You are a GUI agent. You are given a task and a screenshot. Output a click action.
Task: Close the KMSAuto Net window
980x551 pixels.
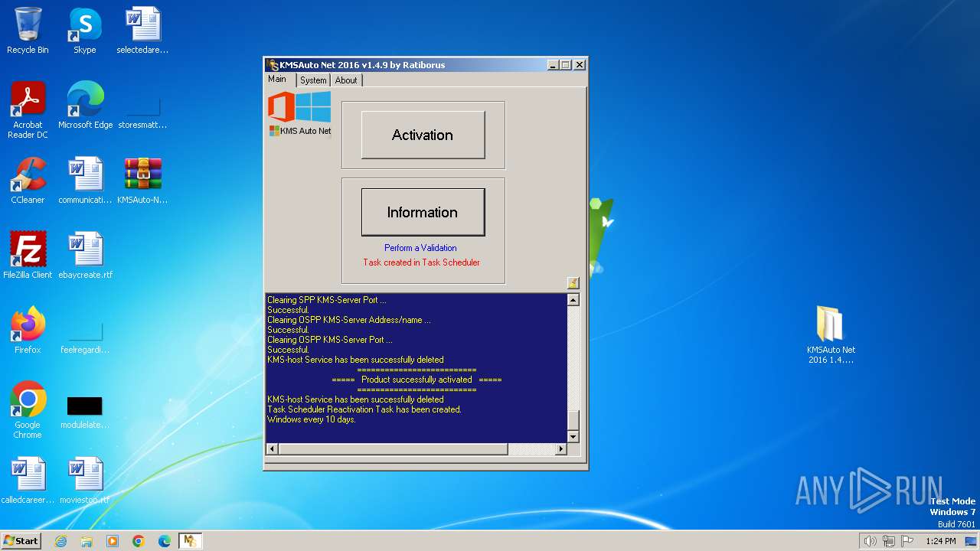(x=580, y=65)
